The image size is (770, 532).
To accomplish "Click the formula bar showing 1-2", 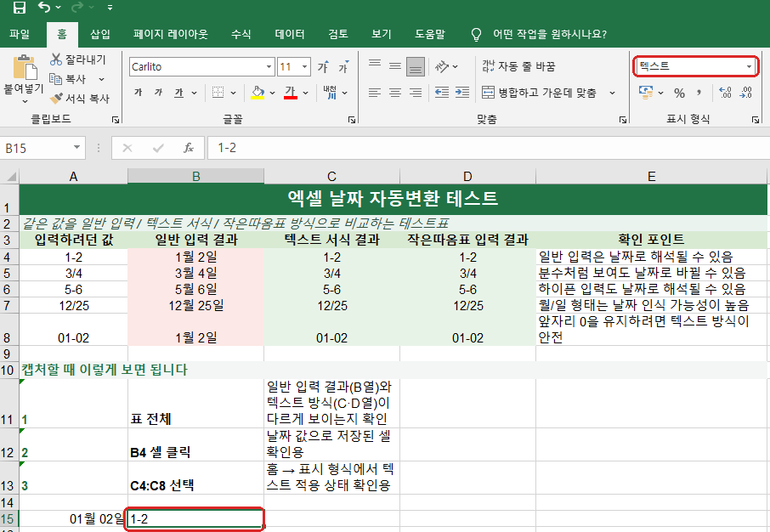I will click(x=489, y=148).
